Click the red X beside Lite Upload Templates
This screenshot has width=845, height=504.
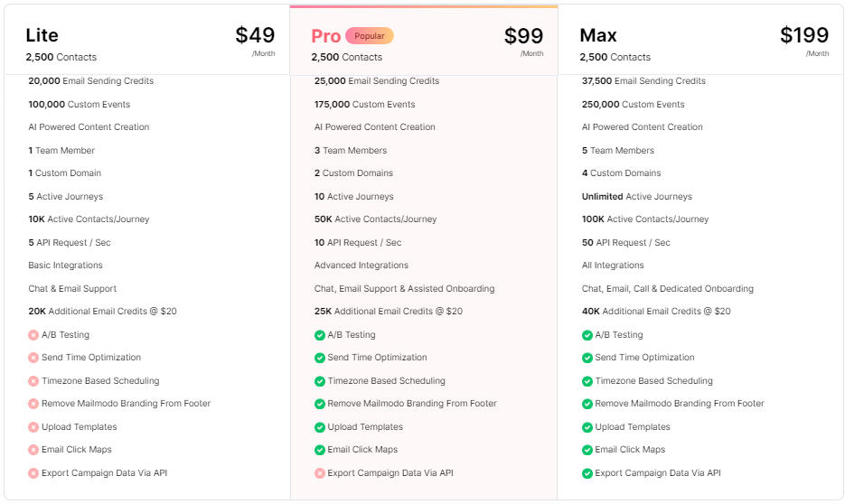click(33, 427)
